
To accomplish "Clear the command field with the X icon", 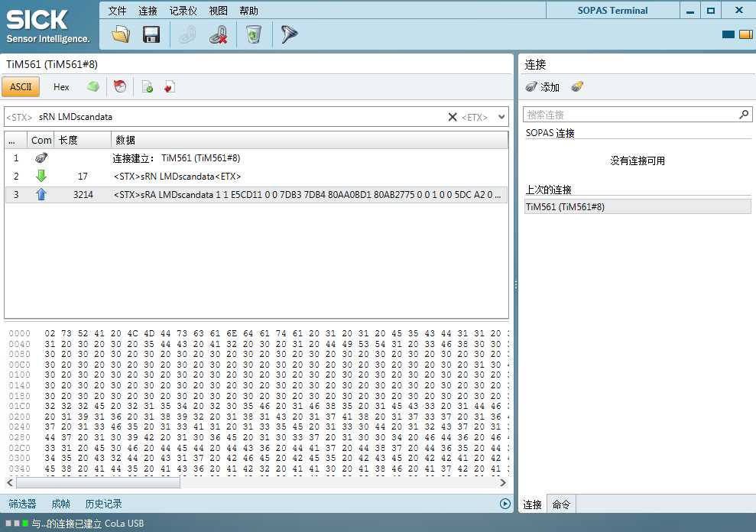I will 453,117.
